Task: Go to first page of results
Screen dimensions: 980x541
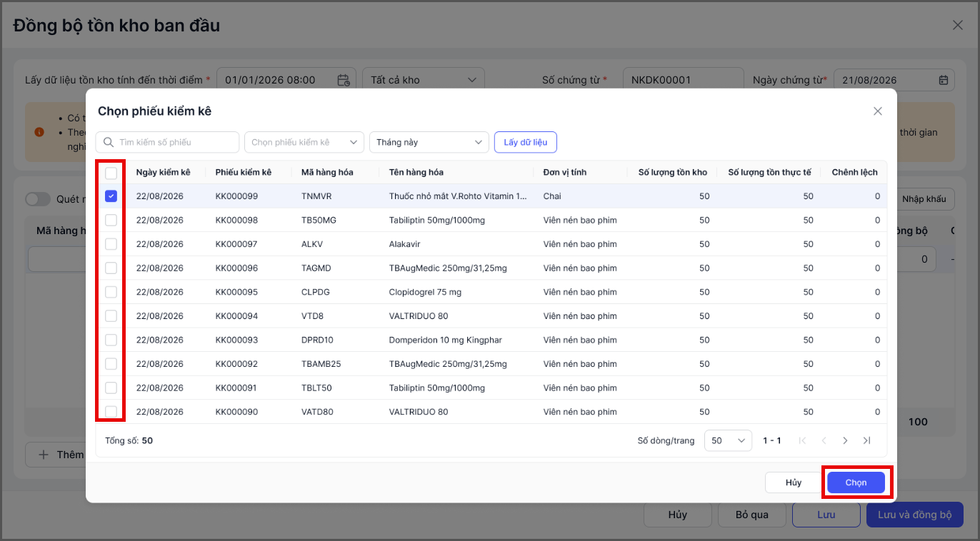Action: tap(802, 440)
